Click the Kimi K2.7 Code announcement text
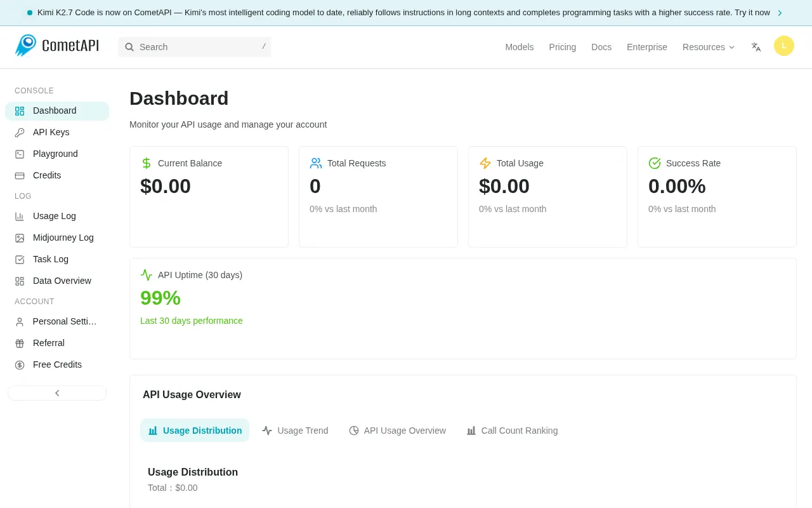812x508 pixels. 403,13
